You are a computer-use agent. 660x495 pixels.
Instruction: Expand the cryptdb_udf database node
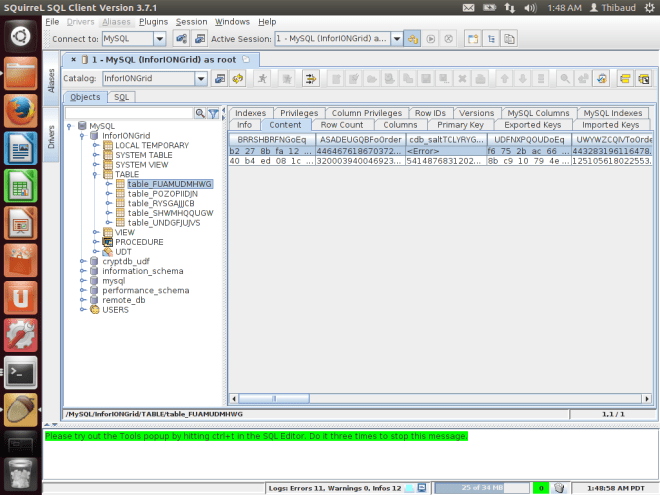click(x=82, y=261)
